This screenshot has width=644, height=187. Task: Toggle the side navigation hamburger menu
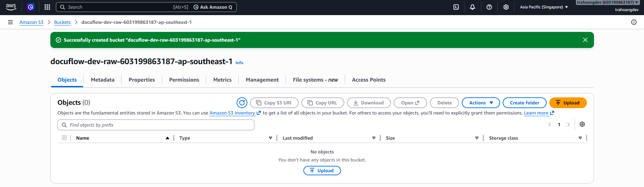[x=10, y=22]
